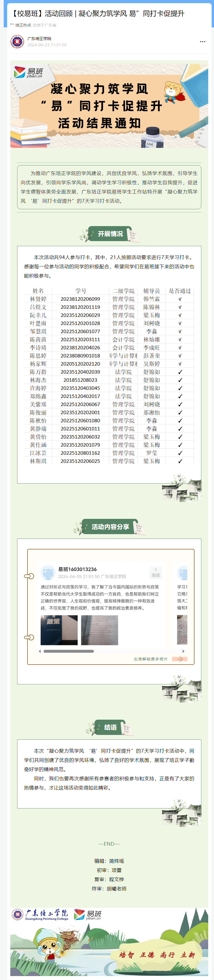
Task: Click the 活动内容分享 section header badge
Action: (x=110, y=527)
